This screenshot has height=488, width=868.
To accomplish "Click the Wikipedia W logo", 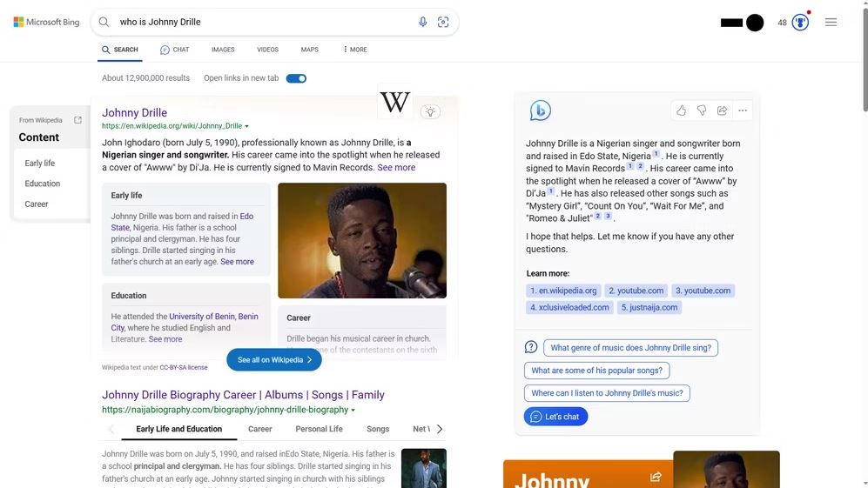I will pos(394,102).
